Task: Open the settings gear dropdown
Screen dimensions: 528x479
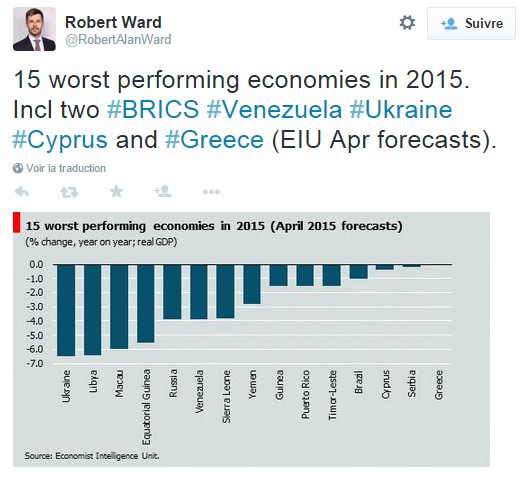Action: (x=407, y=23)
